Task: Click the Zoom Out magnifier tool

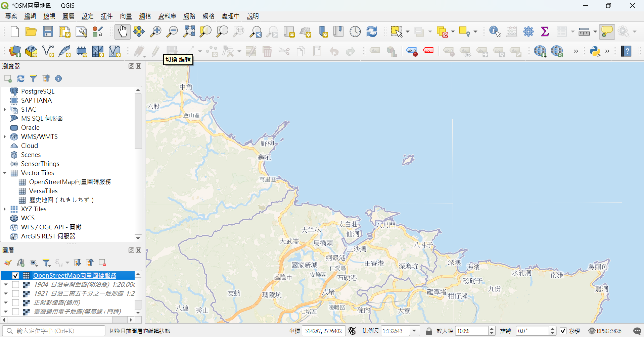Action: pyautogui.click(x=172, y=32)
